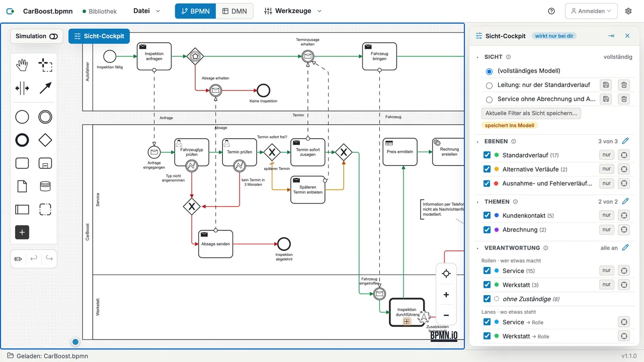Uncheck the ohne Zuständige checkbox
The image size is (644, 362).
coord(487,299)
